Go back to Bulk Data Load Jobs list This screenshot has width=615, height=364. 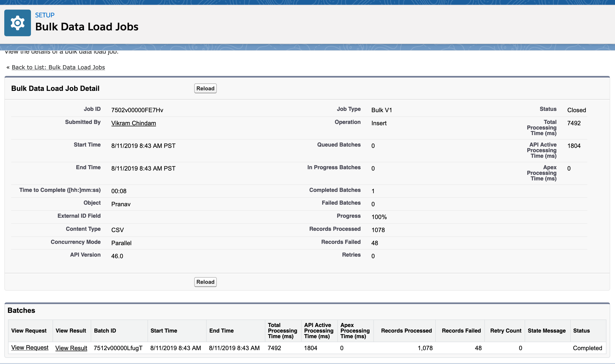pos(58,67)
